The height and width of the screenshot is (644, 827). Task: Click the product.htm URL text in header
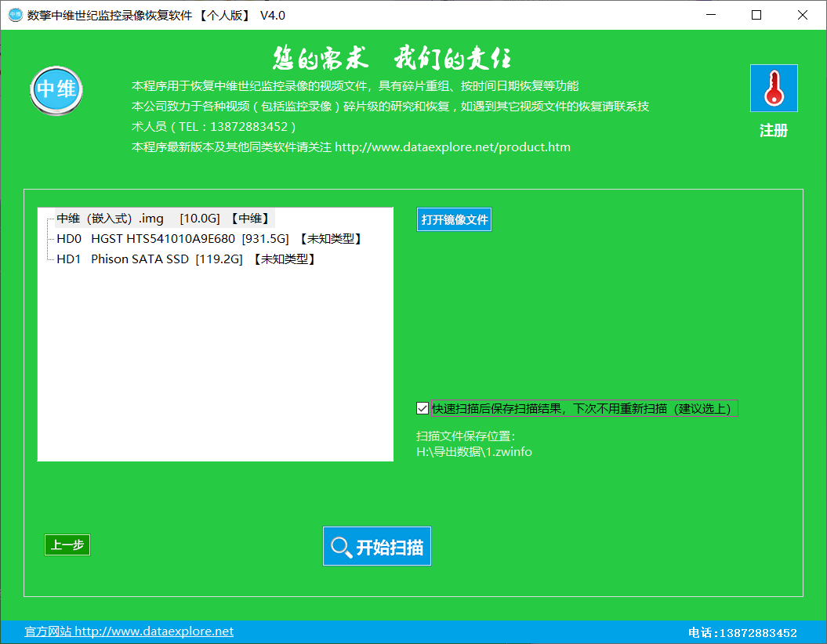[452, 147]
